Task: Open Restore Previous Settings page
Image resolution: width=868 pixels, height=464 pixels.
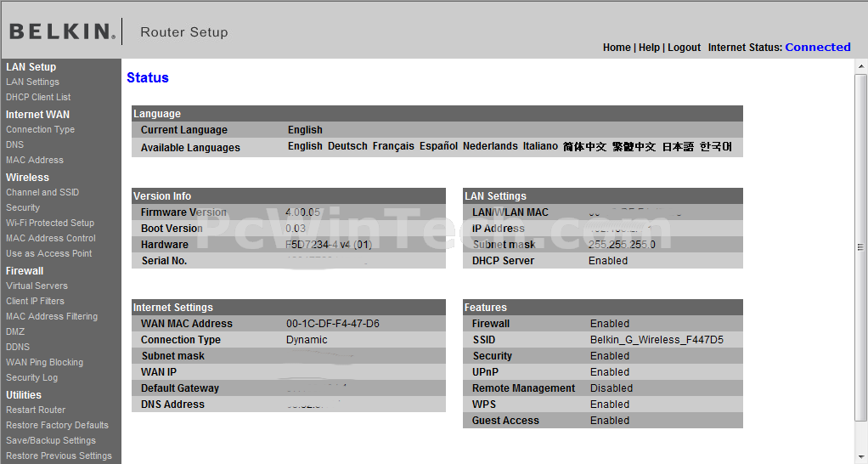Action: tap(59, 456)
